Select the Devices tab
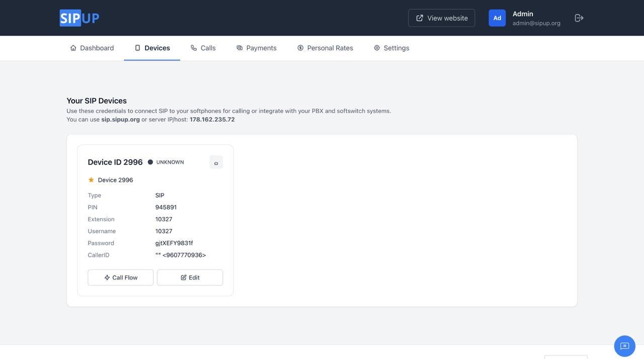This screenshot has width=644, height=359. tap(152, 48)
